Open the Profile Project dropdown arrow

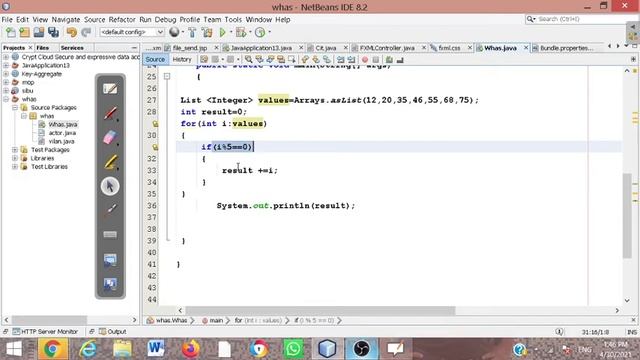269,32
